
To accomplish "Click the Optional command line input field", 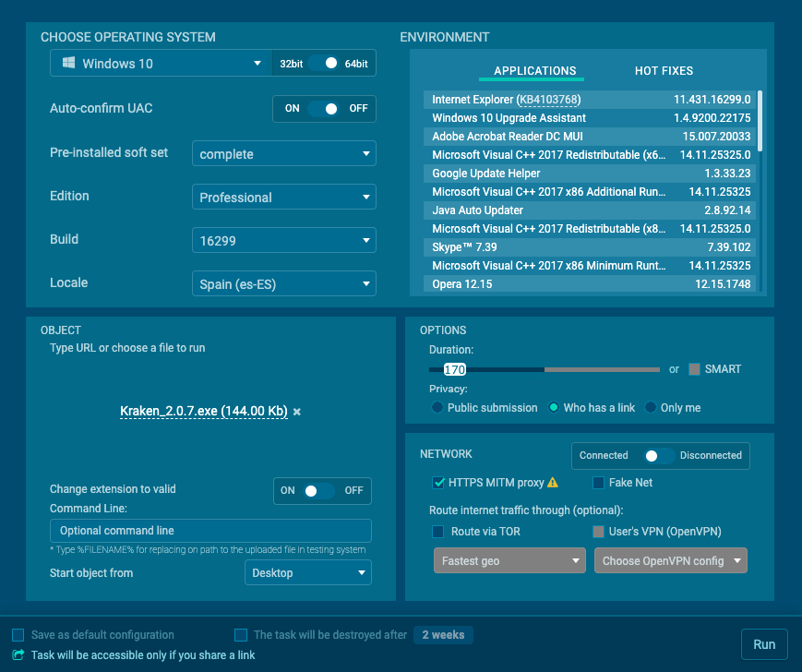I will (x=210, y=531).
